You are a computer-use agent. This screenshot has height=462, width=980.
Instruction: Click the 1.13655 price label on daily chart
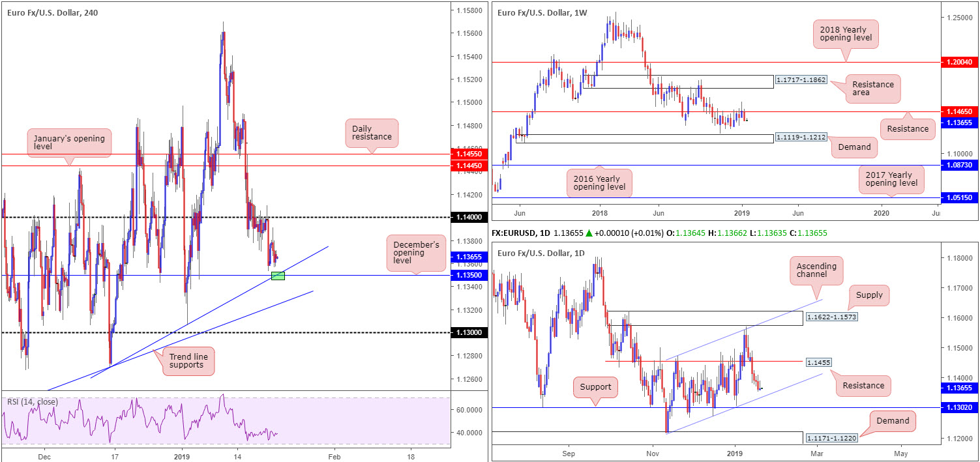tap(960, 388)
